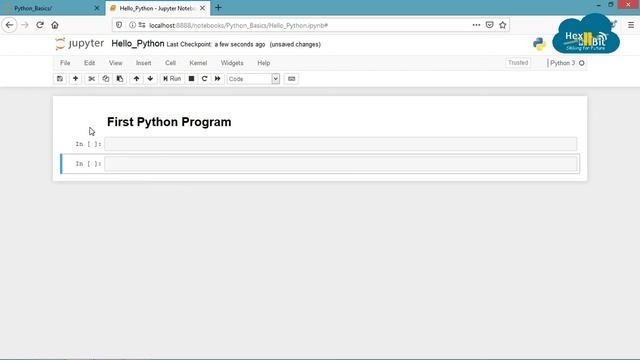Open a new browser tab

[x=218, y=7]
